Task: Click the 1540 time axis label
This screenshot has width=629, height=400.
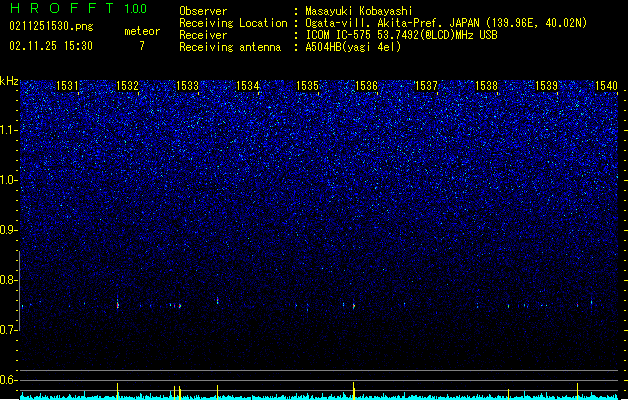Action: (x=606, y=85)
